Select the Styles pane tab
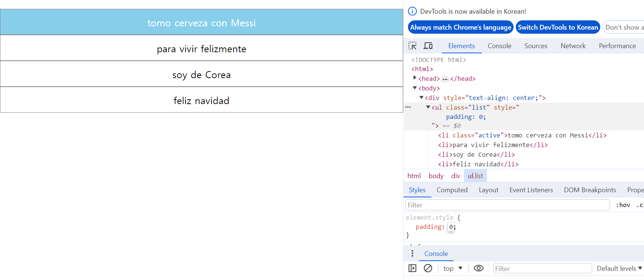Viewport: 644px width, 280px height. coord(417,190)
